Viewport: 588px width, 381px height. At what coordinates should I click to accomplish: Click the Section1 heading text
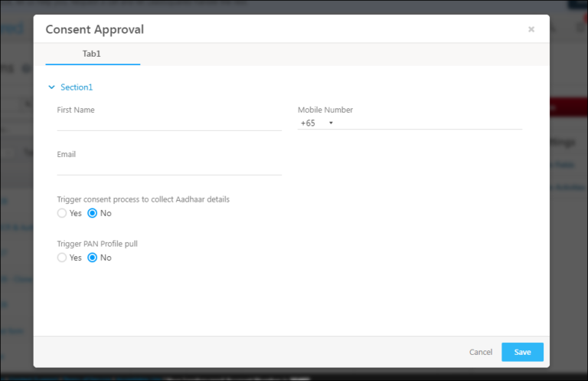77,87
